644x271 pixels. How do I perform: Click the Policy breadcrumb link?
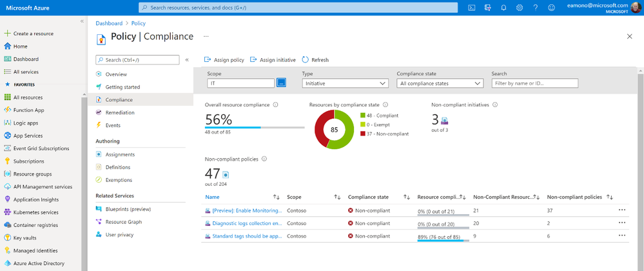(139, 23)
